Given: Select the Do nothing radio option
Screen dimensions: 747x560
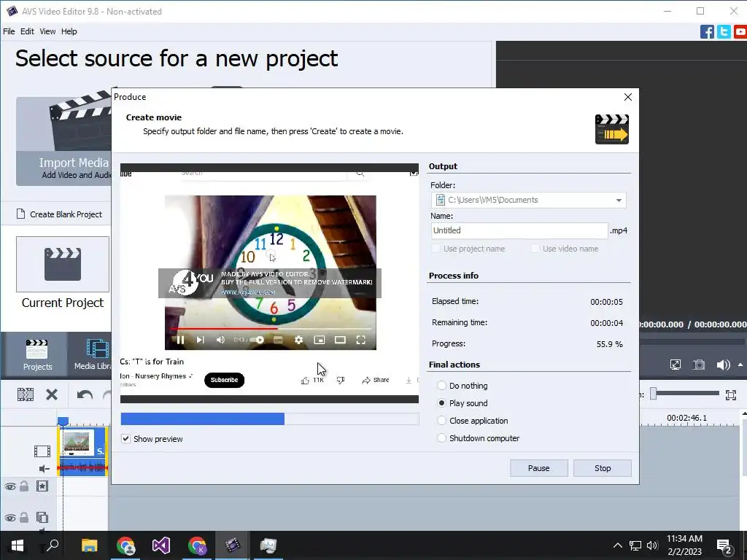Looking at the screenshot, I should coord(441,386).
